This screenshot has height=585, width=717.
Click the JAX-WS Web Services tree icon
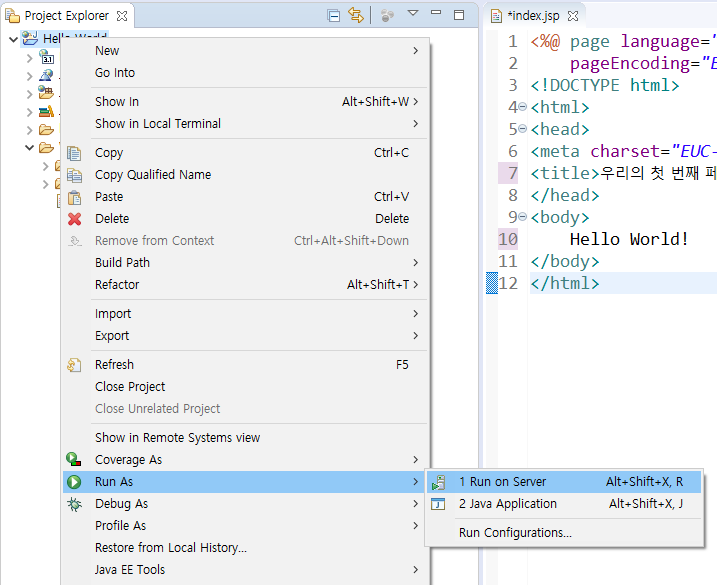[46, 75]
